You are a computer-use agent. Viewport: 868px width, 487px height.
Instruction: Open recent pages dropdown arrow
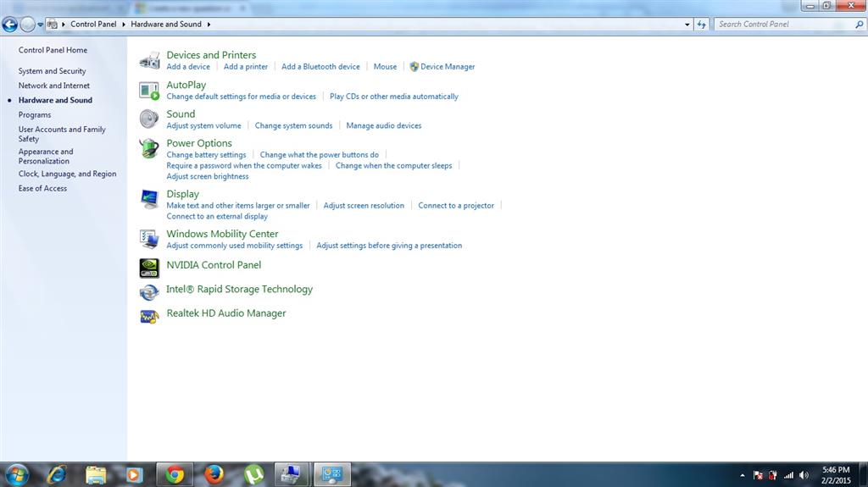[x=41, y=25]
